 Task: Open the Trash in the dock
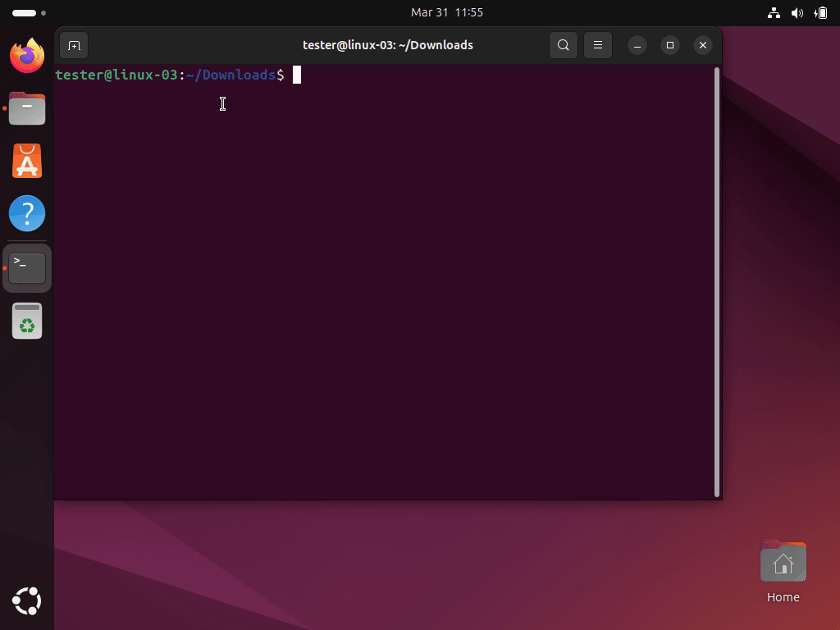(27, 321)
